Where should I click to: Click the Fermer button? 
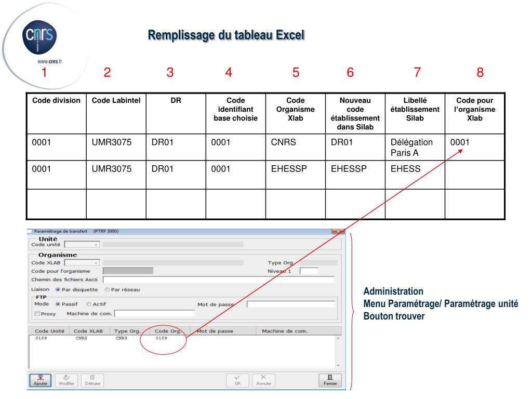pyautogui.click(x=330, y=380)
